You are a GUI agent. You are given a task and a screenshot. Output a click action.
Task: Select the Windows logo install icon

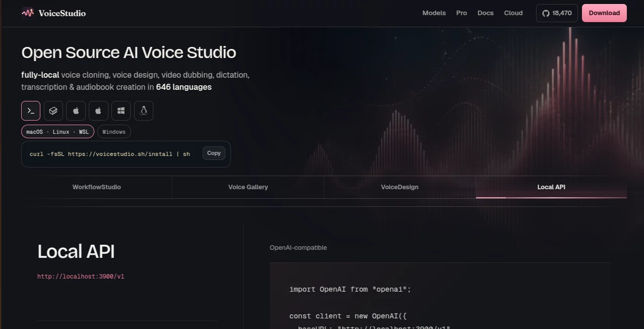[121, 111]
